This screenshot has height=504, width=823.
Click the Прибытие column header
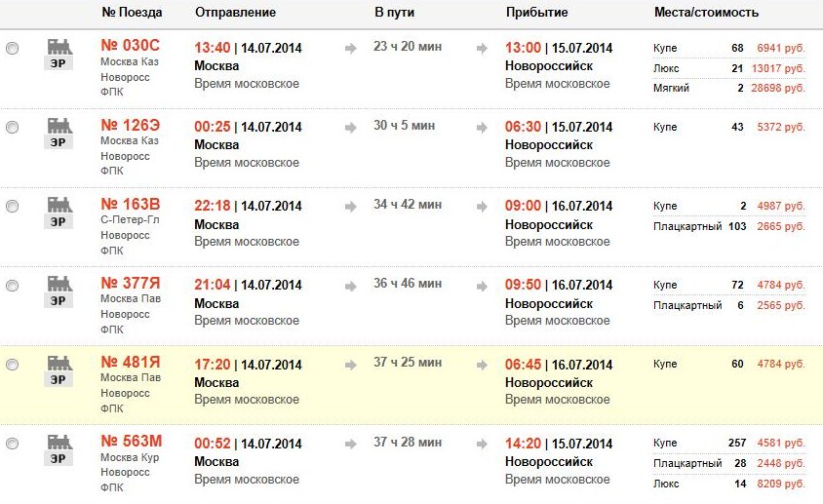[x=536, y=13]
